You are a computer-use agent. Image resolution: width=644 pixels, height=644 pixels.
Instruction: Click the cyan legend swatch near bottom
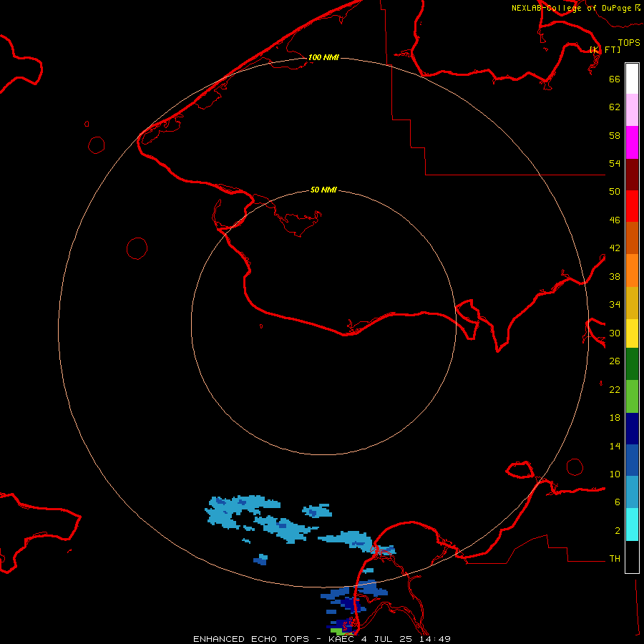(x=632, y=525)
